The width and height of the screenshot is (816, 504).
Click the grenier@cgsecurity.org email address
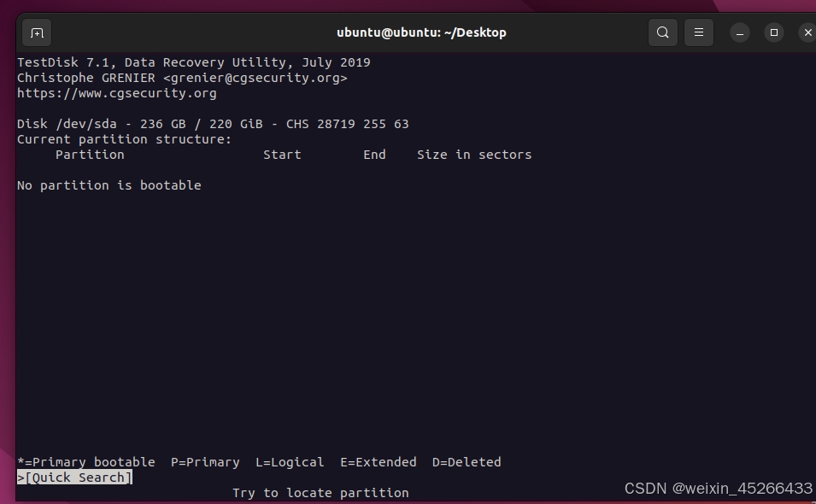point(255,78)
